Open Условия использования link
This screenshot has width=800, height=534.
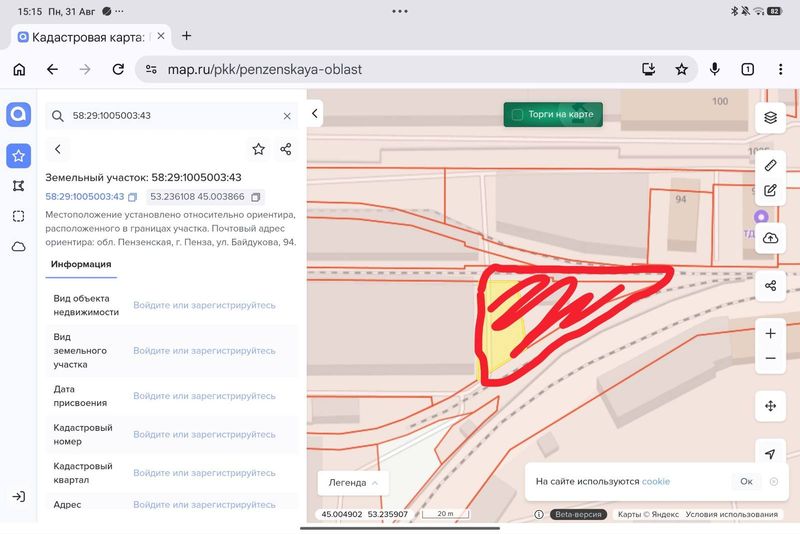732,514
